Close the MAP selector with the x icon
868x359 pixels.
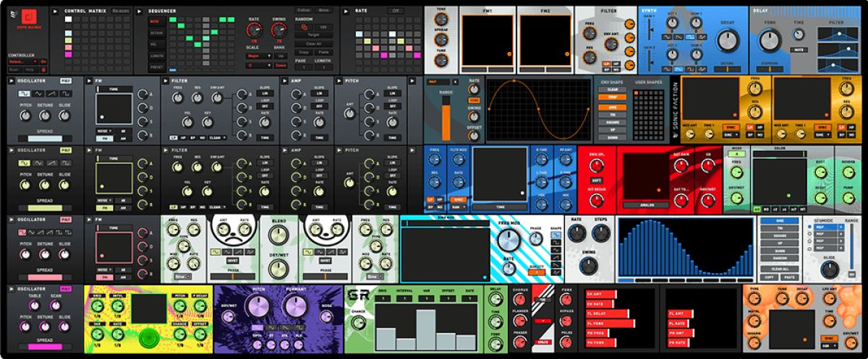coord(455,82)
